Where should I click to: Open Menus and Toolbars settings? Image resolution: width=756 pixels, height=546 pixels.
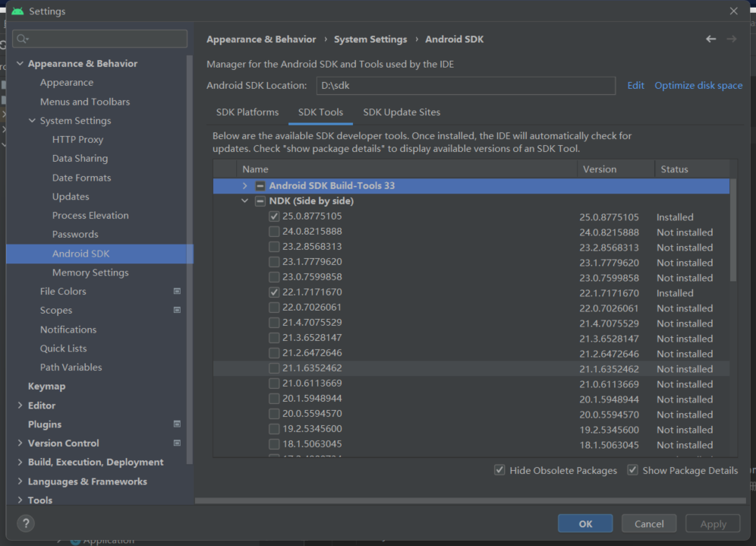coord(85,102)
